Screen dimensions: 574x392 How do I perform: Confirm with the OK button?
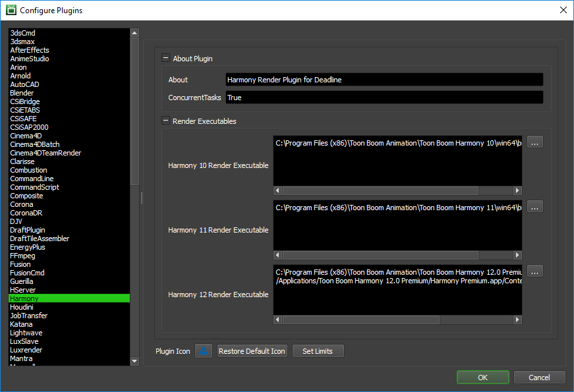pos(482,378)
